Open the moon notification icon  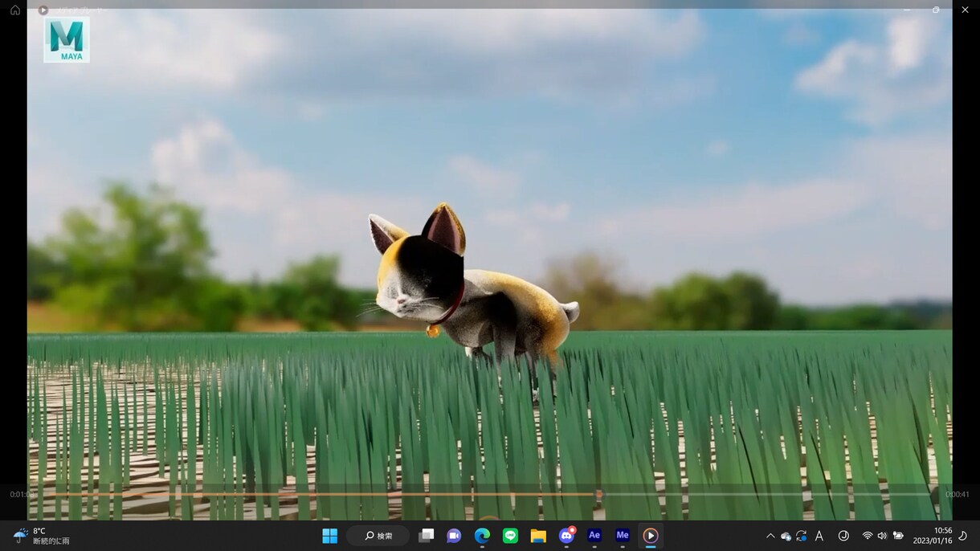[963, 536]
